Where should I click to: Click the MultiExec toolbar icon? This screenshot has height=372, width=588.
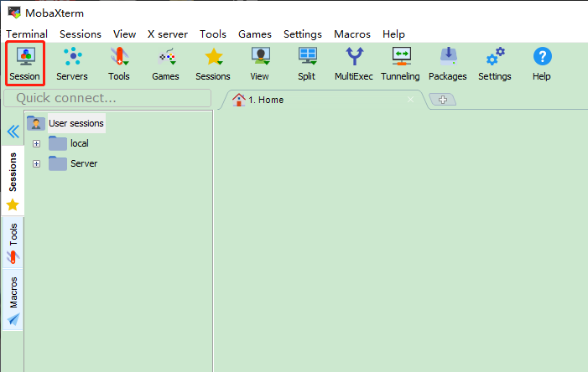[x=354, y=63]
